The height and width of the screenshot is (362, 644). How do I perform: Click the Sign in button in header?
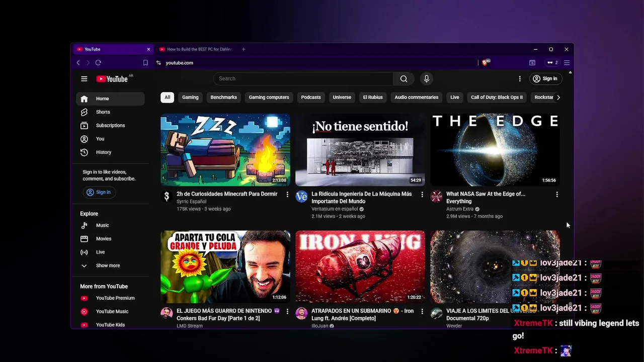click(x=545, y=78)
